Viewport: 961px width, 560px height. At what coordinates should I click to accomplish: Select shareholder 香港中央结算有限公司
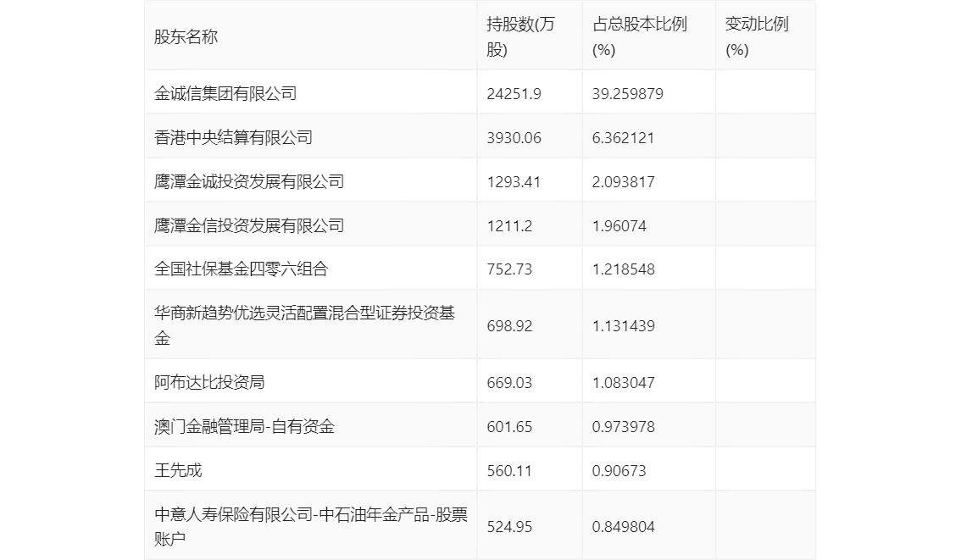(x=234, y=138)
